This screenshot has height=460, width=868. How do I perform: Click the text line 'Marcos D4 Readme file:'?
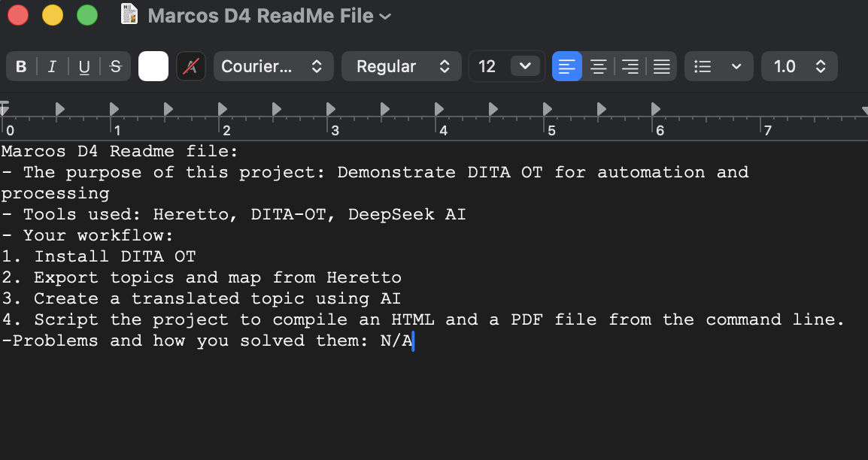[120, 151]
